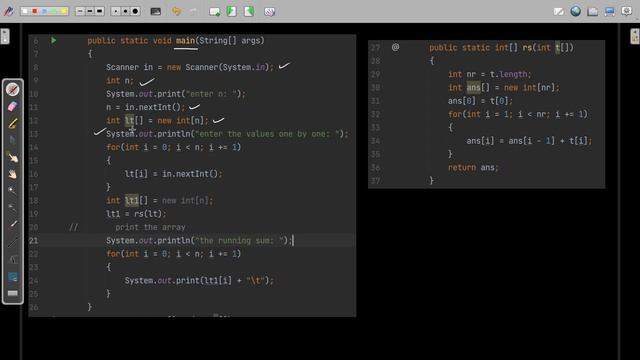
Task: Choose the interact-with-items pointer tool
Action: [x=13, y=157]
